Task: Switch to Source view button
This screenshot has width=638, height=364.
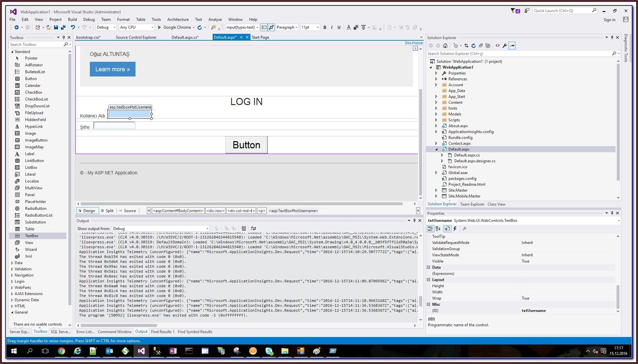Action: [x=127, y=211]
